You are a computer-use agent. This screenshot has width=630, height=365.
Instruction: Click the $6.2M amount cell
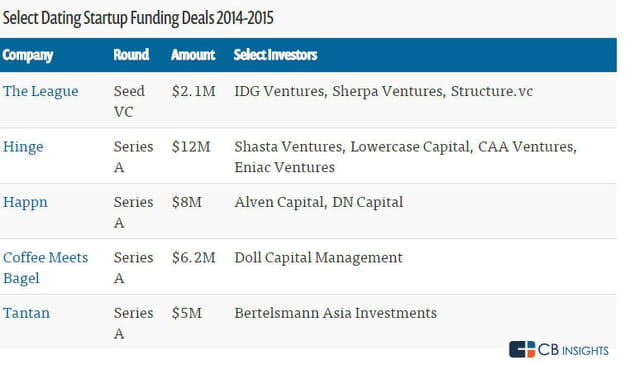pyautogui.click(x=194, y=258)
